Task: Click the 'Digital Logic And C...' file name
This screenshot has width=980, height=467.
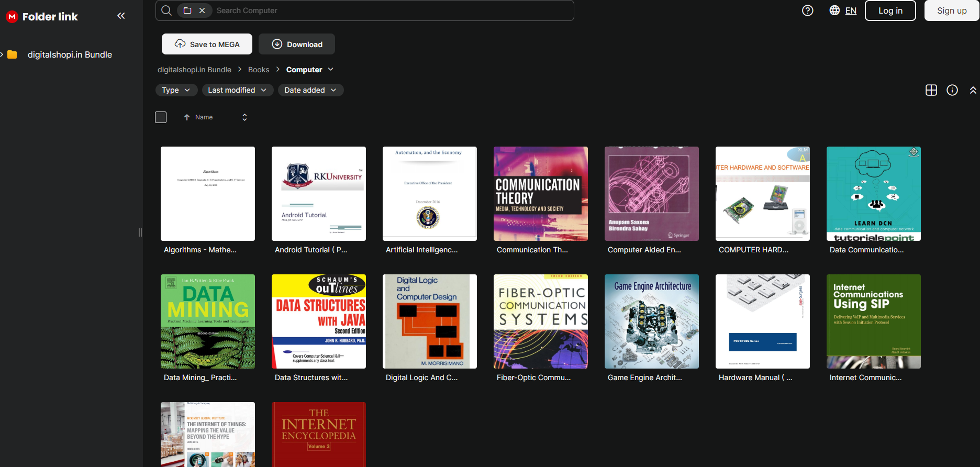Action: (x=421, y=377)
